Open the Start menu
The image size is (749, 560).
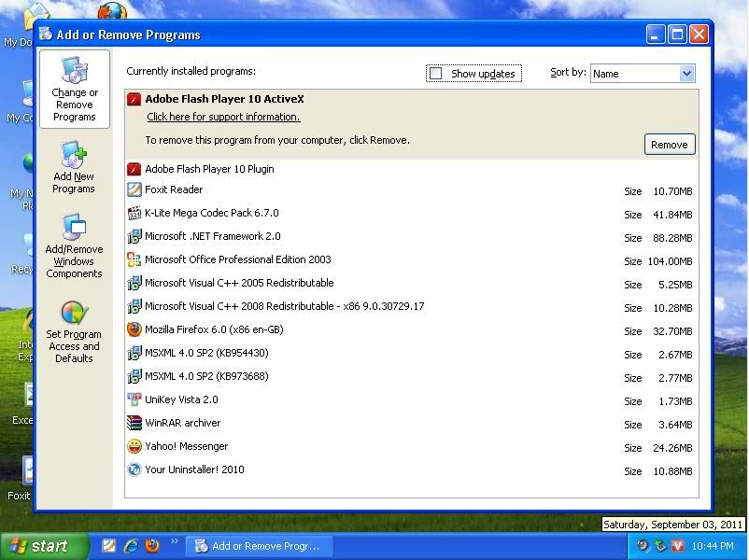click(x=45, y=546)
